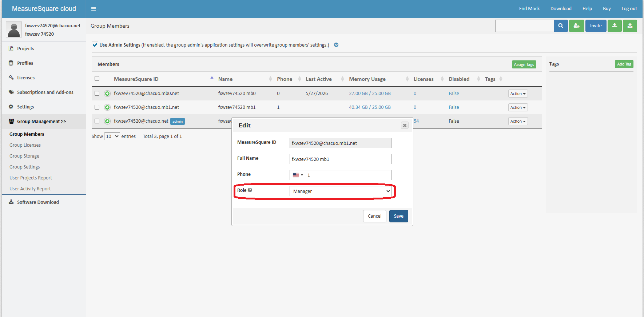Open Action dropdown for the mb1 member
The height and width of the screenshot is (317, 644).
click(518, 107)
